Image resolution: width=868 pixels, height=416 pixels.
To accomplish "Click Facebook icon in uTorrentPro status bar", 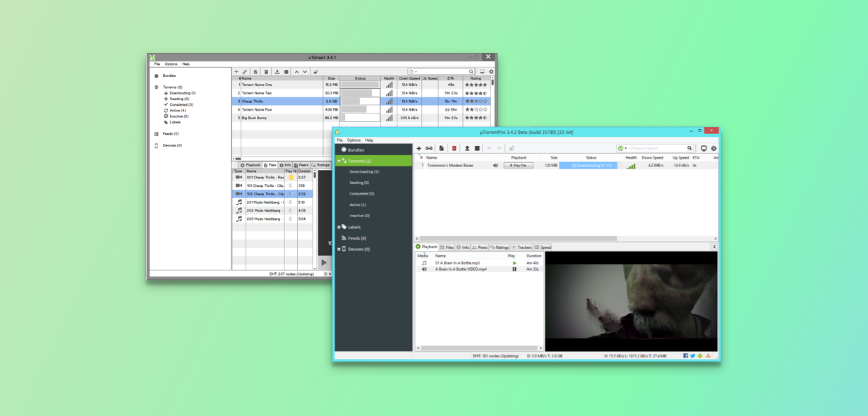I will 685,356.
